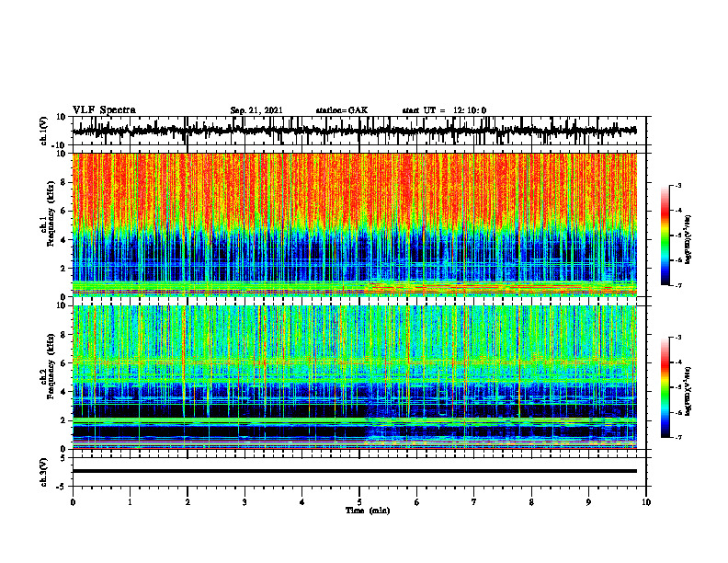Click the "10" tick on the time axis
728x563 pixels.
click(646, 502)
